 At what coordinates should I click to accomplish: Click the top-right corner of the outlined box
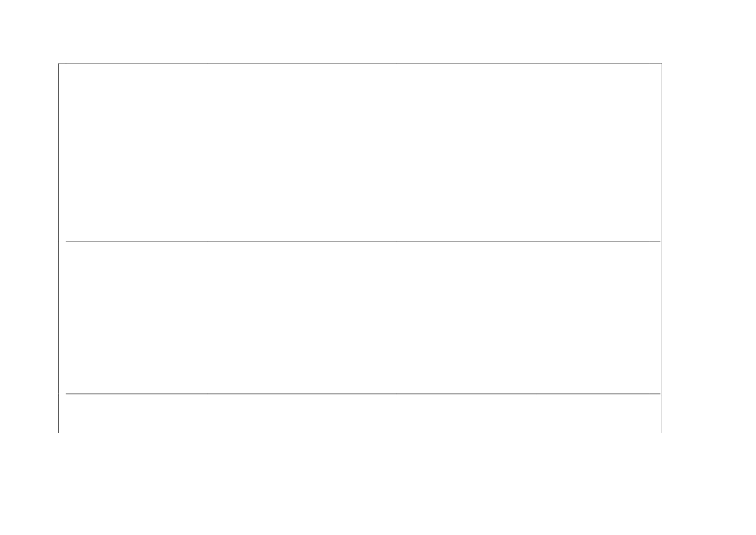[661, 63]
